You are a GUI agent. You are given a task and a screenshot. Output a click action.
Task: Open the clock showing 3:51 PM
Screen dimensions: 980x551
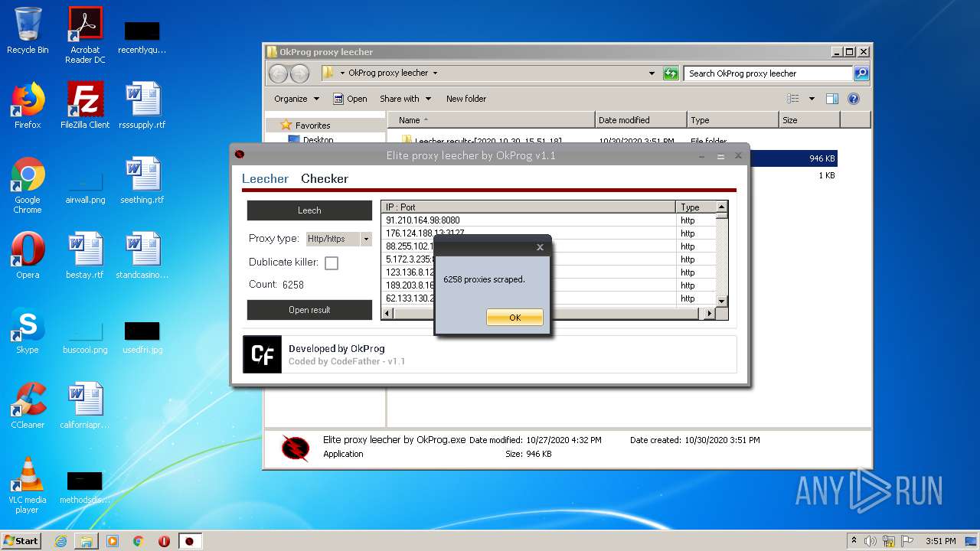tap(940, 541)
